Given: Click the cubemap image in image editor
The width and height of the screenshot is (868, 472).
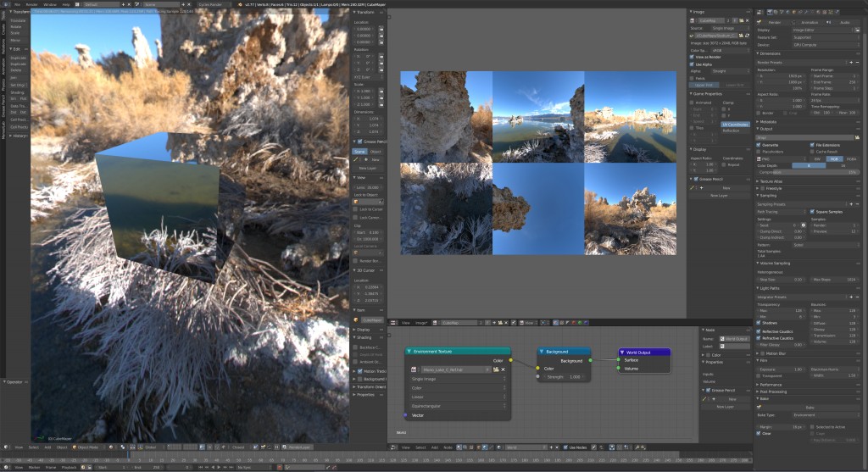Looking at the screenshot, I should 538,163.
